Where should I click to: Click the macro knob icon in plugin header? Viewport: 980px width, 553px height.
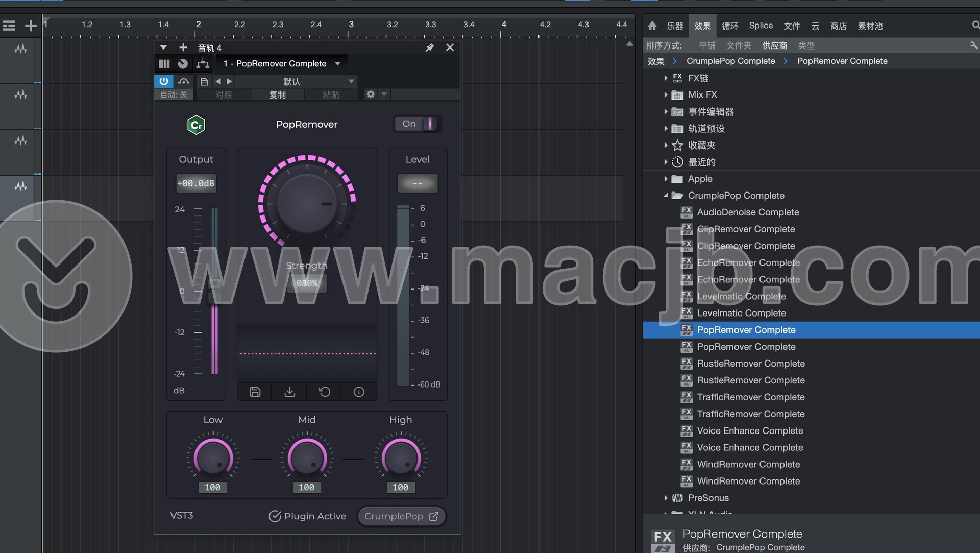tap(183, 63)
